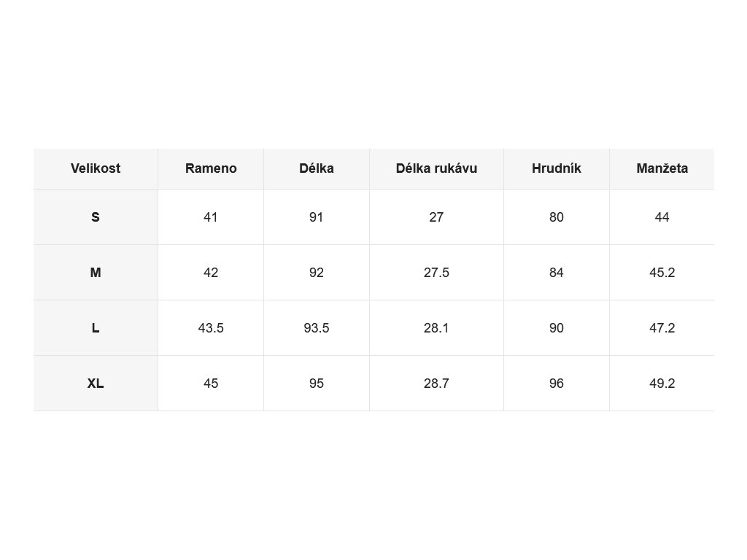
Task: Click the sleeve length cell 28.1
Action: pyautogui.click(x=436, y=328)
